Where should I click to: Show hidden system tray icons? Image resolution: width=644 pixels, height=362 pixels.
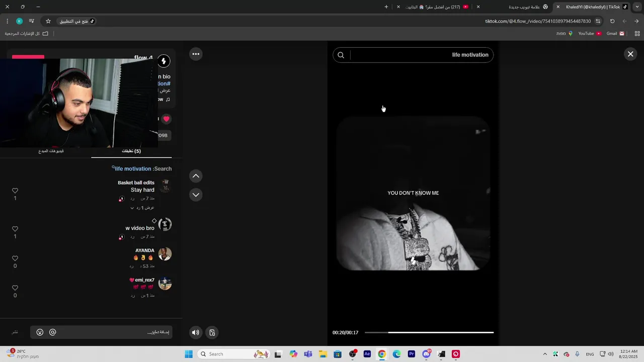point(545,354)
